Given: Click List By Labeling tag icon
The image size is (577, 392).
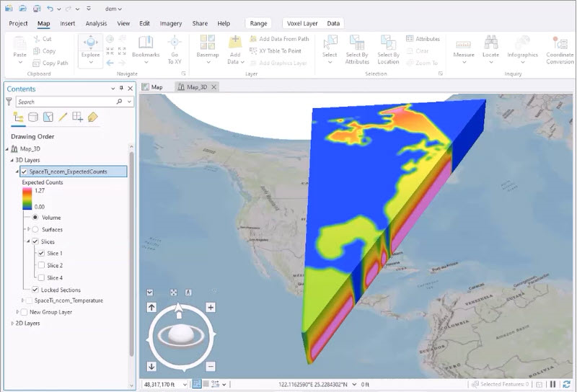Looking at the screenshot, I should pyautogui.click(x=93, y=117).
